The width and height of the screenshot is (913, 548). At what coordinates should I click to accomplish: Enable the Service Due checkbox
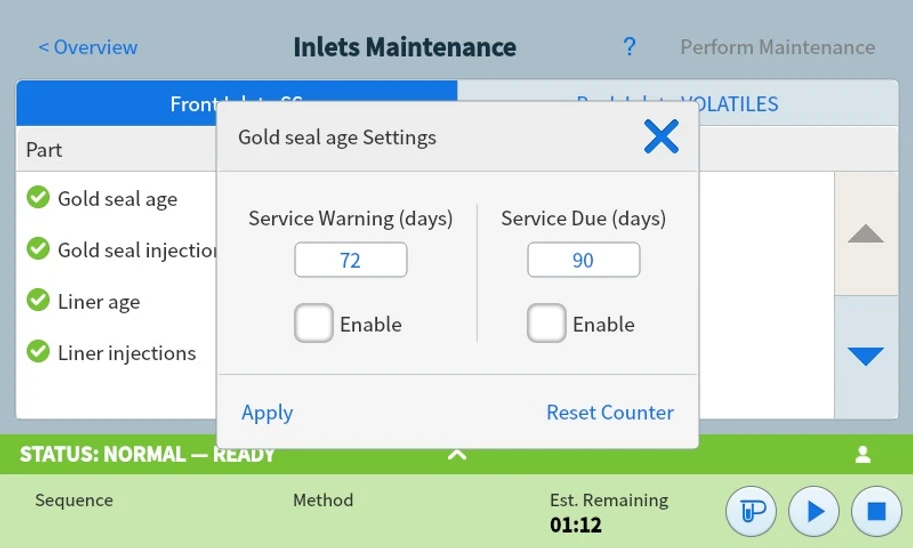547,324
